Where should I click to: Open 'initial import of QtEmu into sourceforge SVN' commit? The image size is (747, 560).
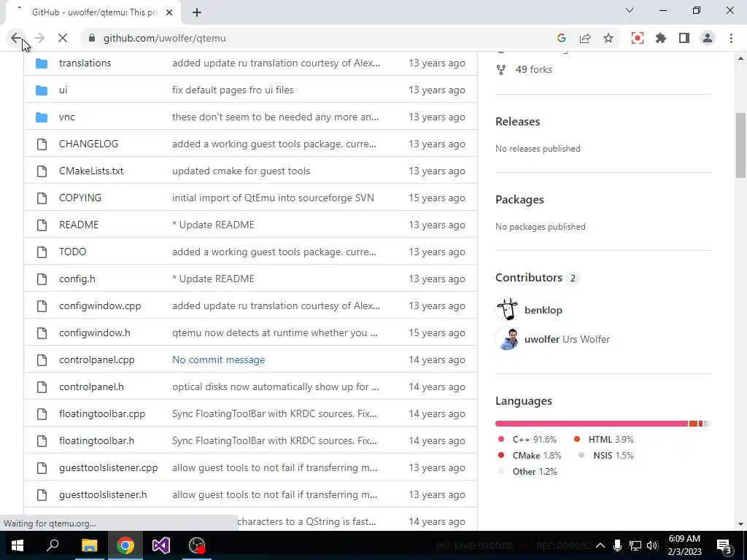pos(273,198)
